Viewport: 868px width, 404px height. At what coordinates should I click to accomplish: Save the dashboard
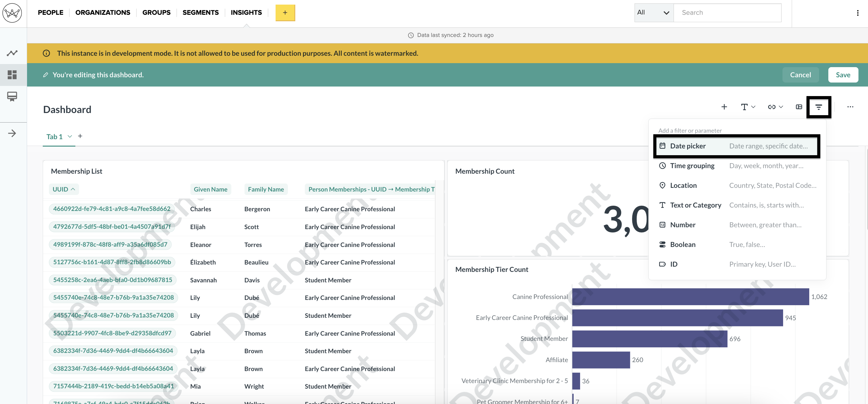click(x=843, y=75)
